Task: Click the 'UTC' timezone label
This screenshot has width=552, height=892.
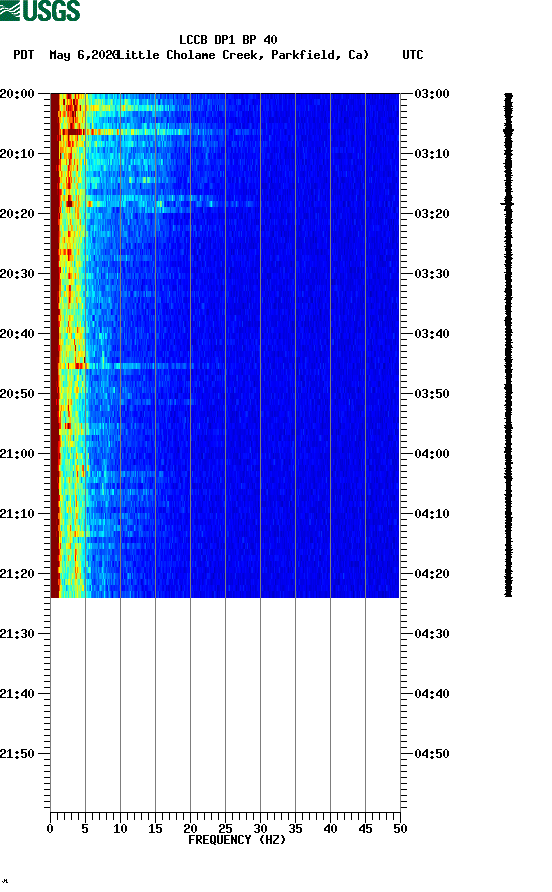Action: 413,55
